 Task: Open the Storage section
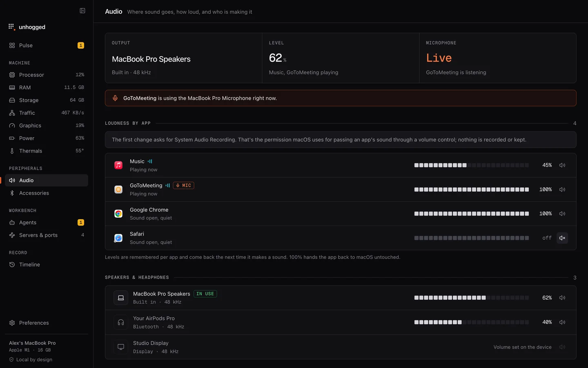pos(47,100)
